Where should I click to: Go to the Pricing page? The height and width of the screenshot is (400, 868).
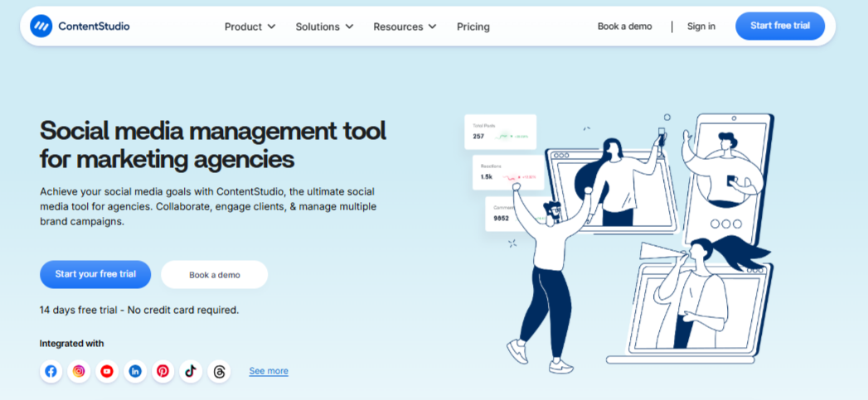(473, 27)
